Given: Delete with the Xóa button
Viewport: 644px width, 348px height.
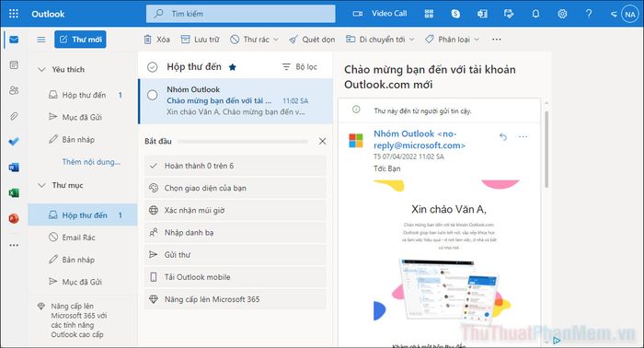Looking at the screenshot, I should [x=156, y=40].
